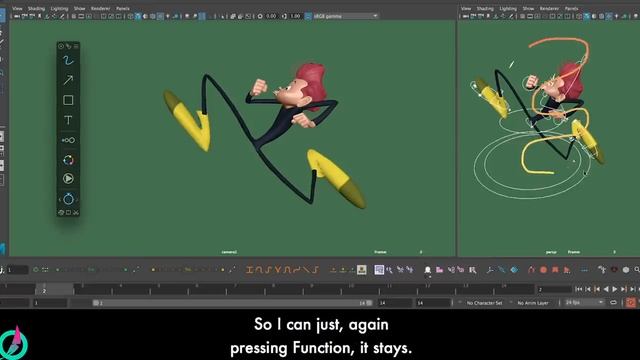Screen dimensions: 640x360
Task: Click gamma value field 1.00
Action: [x=296, y=16]
